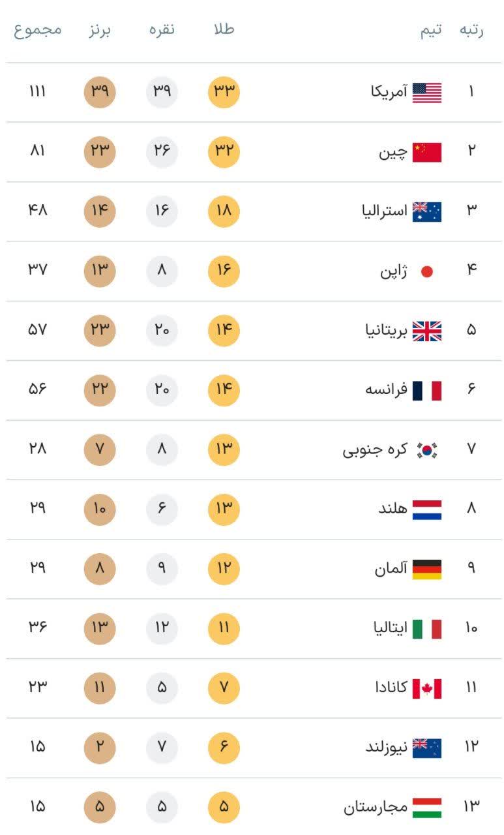This screenshot has width=504, height=835.
Task: Click the رتبه rank column header
Action: point(471,30)
